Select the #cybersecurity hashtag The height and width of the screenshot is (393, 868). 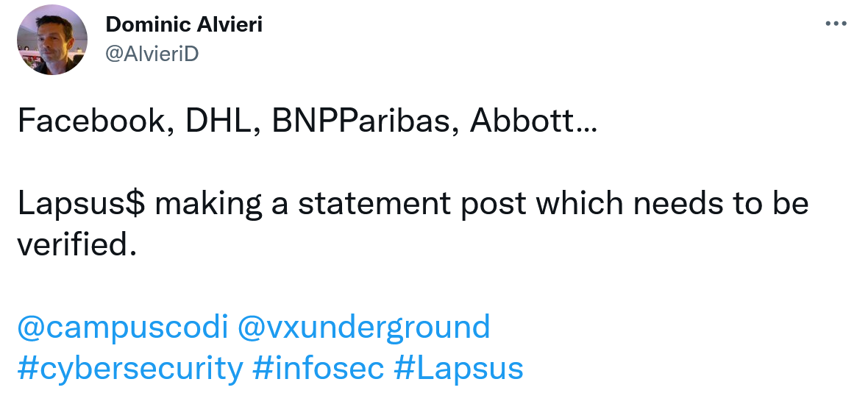[129, 368]
